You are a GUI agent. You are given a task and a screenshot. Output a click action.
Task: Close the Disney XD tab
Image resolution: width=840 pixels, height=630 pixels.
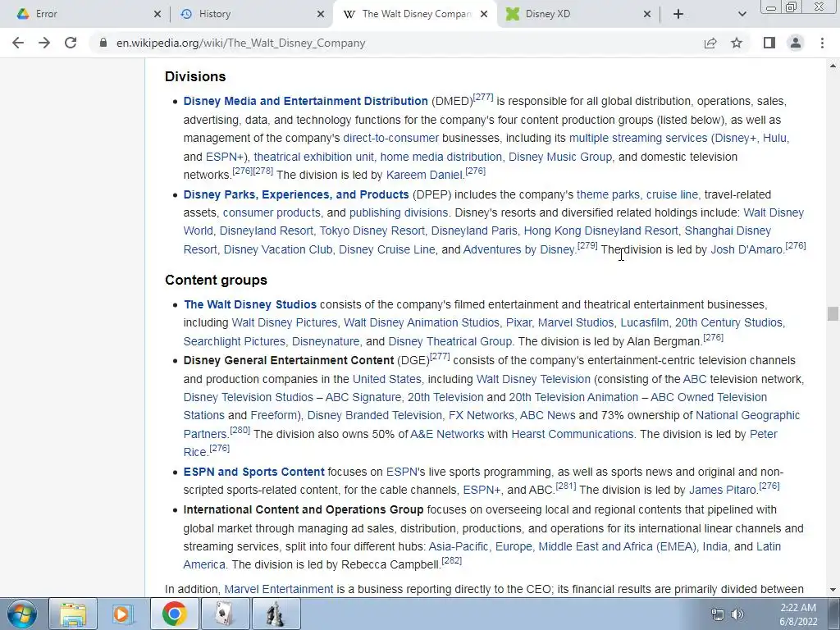click(647, 14)
